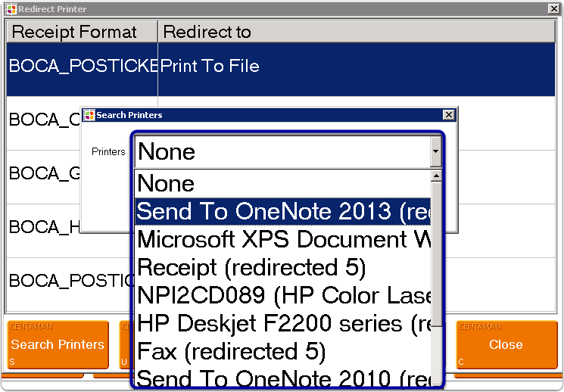Select 'HP Deskjet F2200 series' printer
564x392 pixels.
(282, 323)
